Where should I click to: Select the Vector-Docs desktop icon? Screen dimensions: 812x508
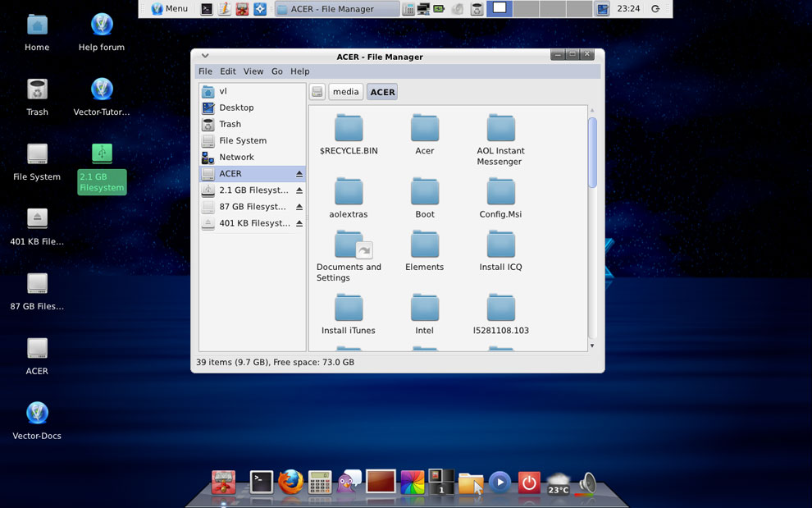(37, 421)
